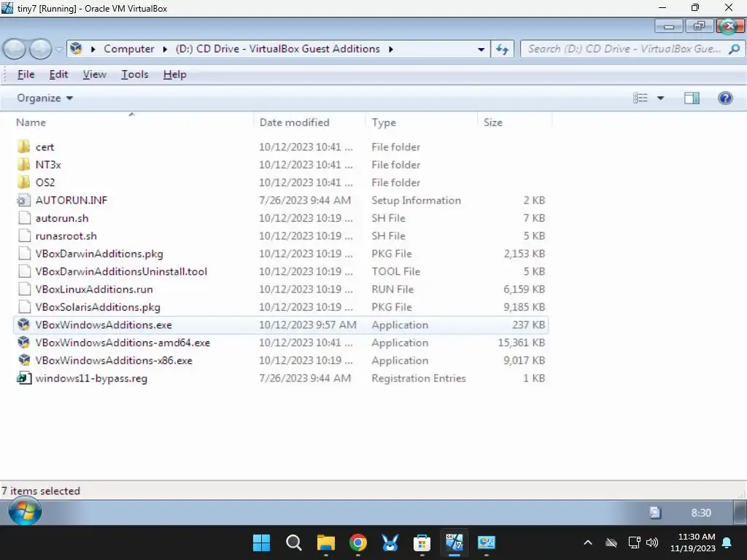Click the Show desktop strip in guest taskbar
Image resolution: width=747 pixels, height=560 pixels.
740,512
